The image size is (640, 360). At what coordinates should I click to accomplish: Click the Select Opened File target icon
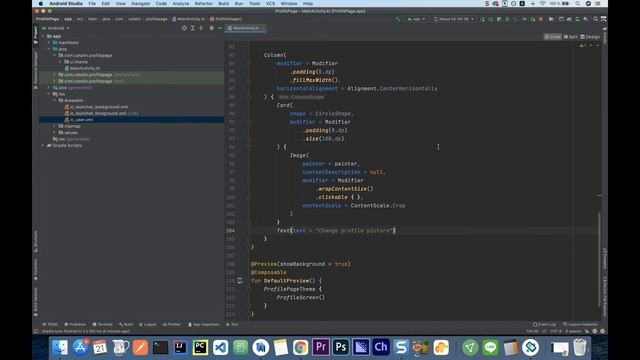click(x=184, y=28)
